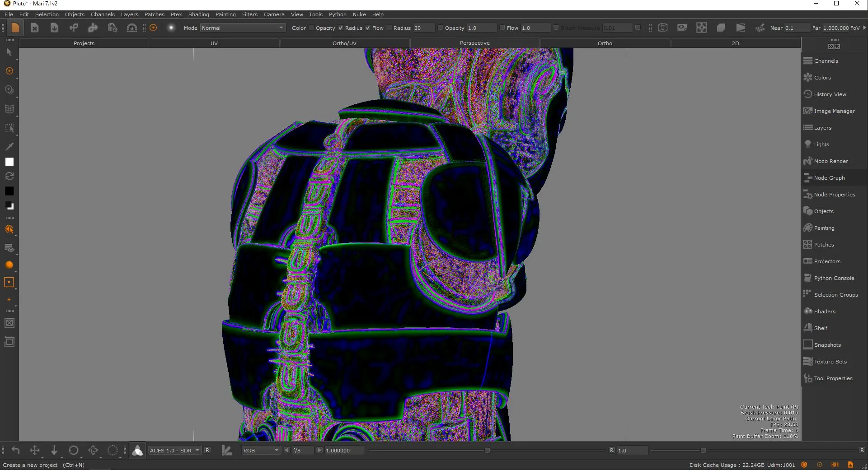
Task: Open the Texture Sets palette
Action: 830,362
